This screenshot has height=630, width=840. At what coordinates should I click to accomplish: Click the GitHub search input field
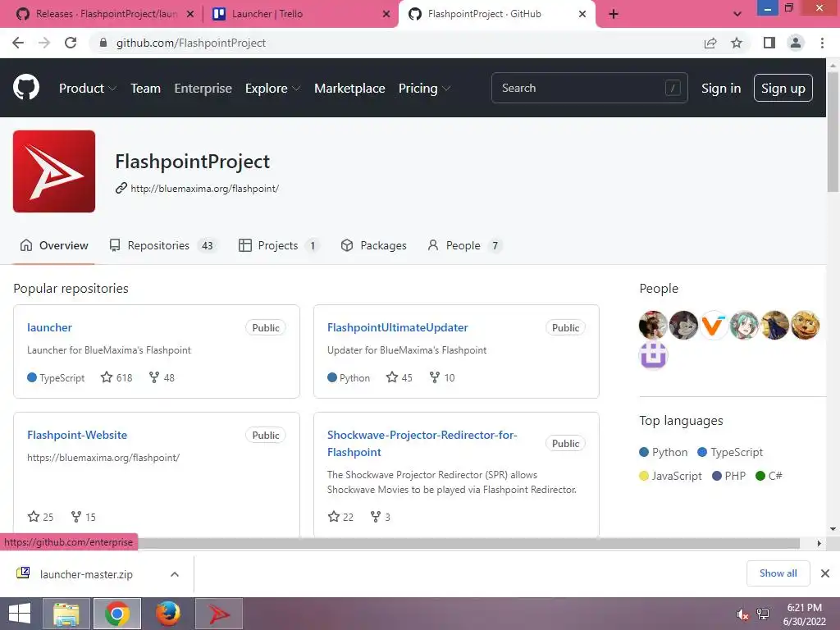589,88
